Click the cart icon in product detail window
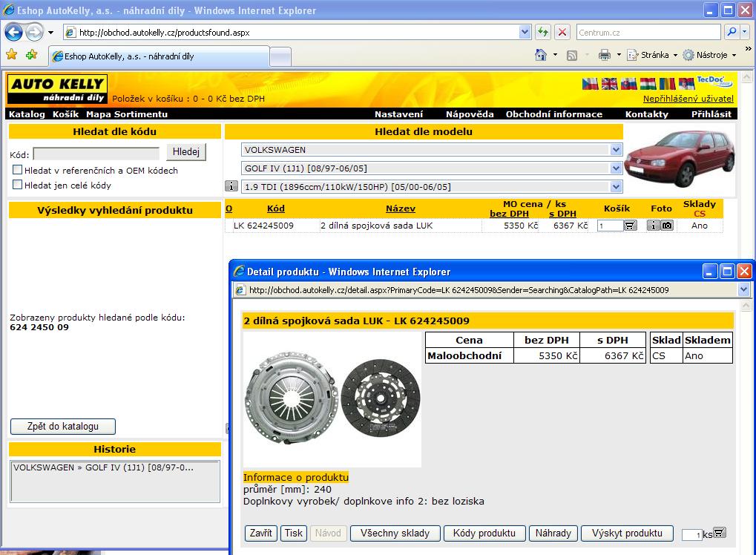756x555 pixels. pyautogui.click(x=719, y=533)
